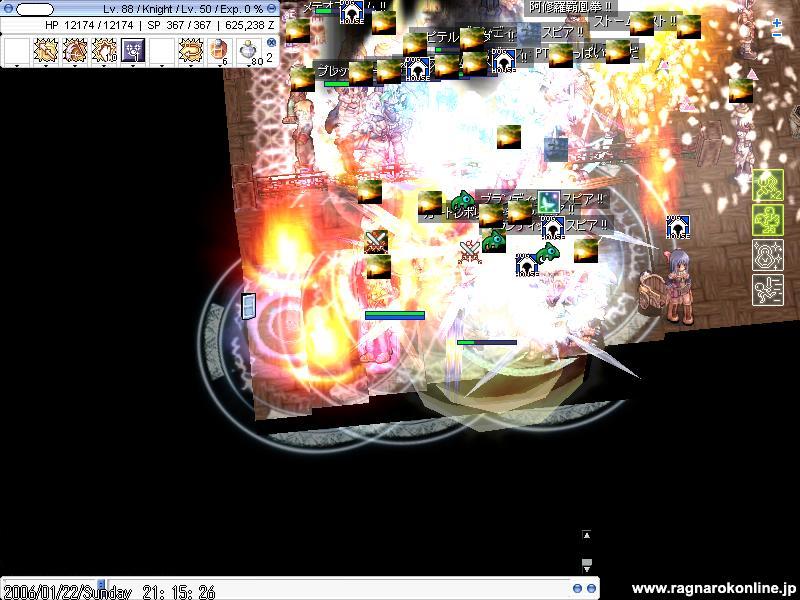This screenshot has height=600, width=800.
Task: Click the left round button in chat bar
Action: 578,588
